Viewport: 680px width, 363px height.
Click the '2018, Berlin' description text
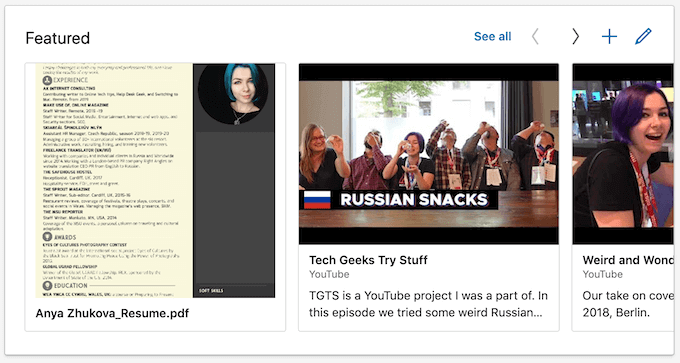click(616, 312)
